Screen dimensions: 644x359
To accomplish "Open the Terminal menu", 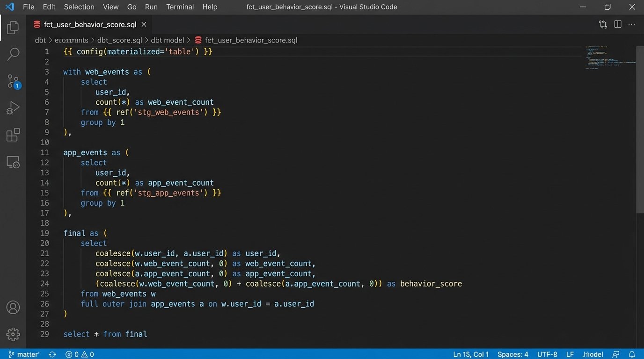I will [x=180, y=7].
